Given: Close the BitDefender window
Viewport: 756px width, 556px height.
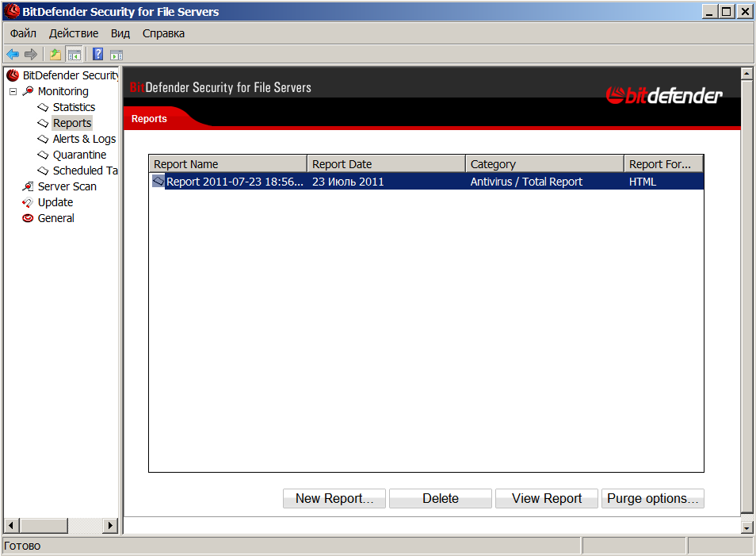Looking at the screenshot, I should coord(744,12).
